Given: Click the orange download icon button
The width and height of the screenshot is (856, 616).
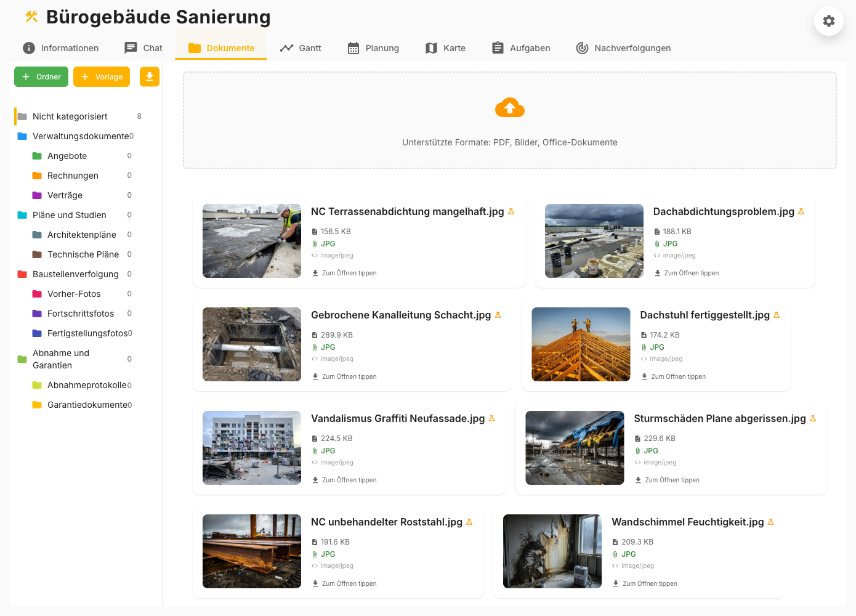Looking at the screenshot, I should pyautogui.click(x=150, y=77).
